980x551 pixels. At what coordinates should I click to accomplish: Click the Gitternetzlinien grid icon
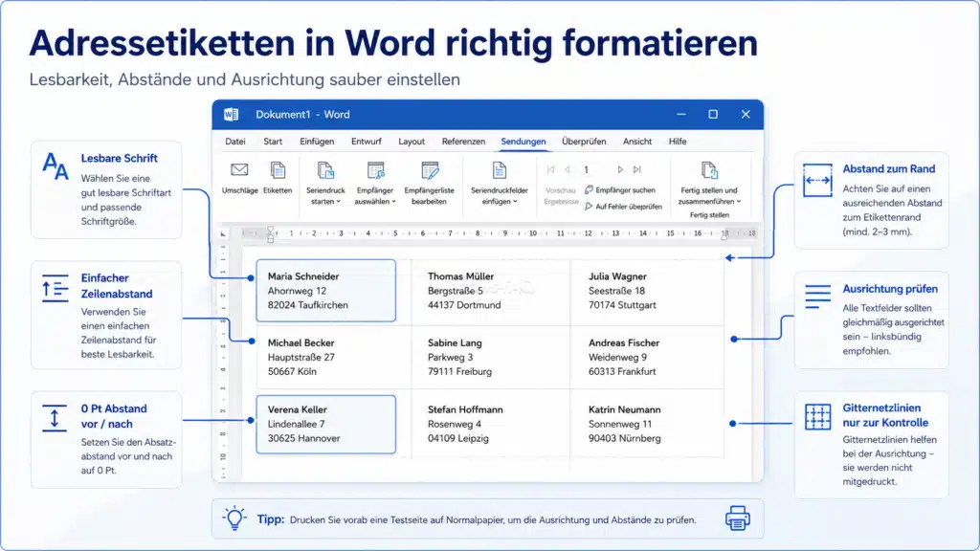817,417
